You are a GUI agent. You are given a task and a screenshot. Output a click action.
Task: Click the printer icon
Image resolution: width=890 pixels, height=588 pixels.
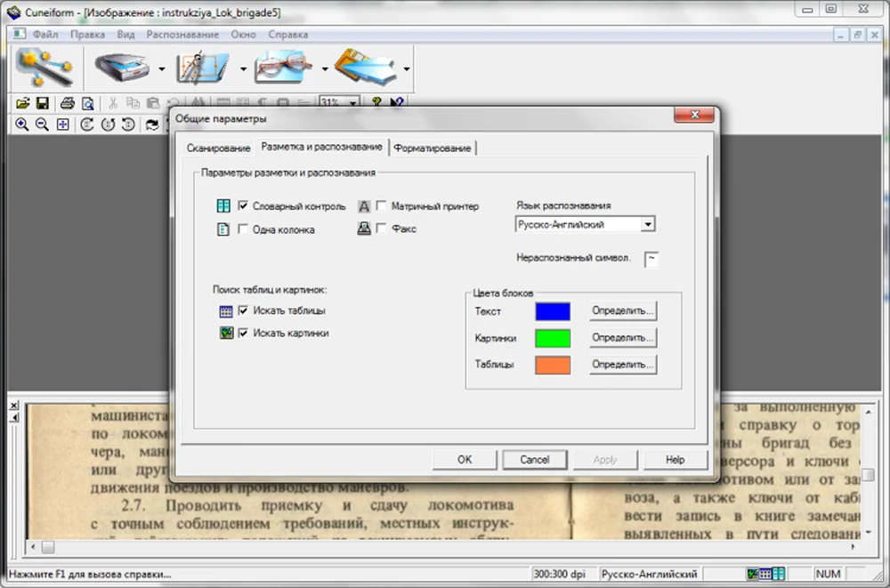coord(68,102)
